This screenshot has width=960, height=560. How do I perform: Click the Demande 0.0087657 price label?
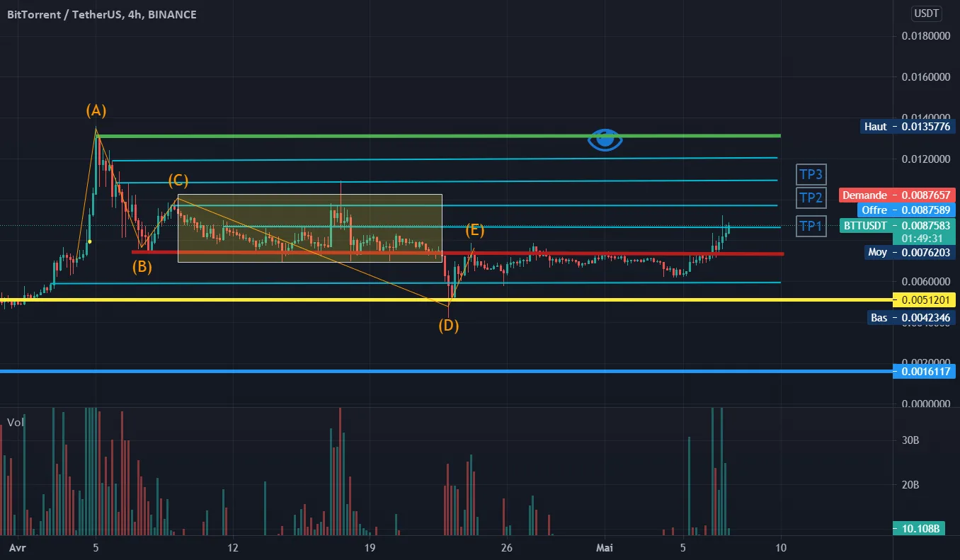click(x=897, y=195)
